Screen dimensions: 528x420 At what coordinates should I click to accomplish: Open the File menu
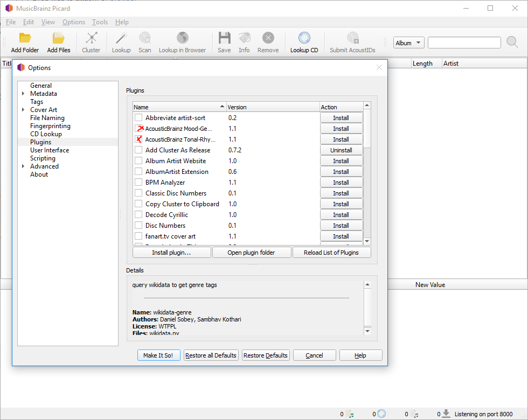[x=11, y=22]
